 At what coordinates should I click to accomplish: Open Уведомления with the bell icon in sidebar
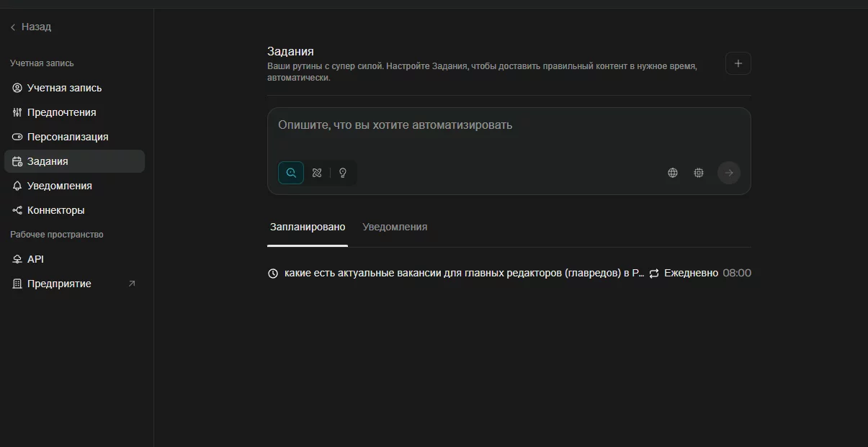tap(59, 186)
